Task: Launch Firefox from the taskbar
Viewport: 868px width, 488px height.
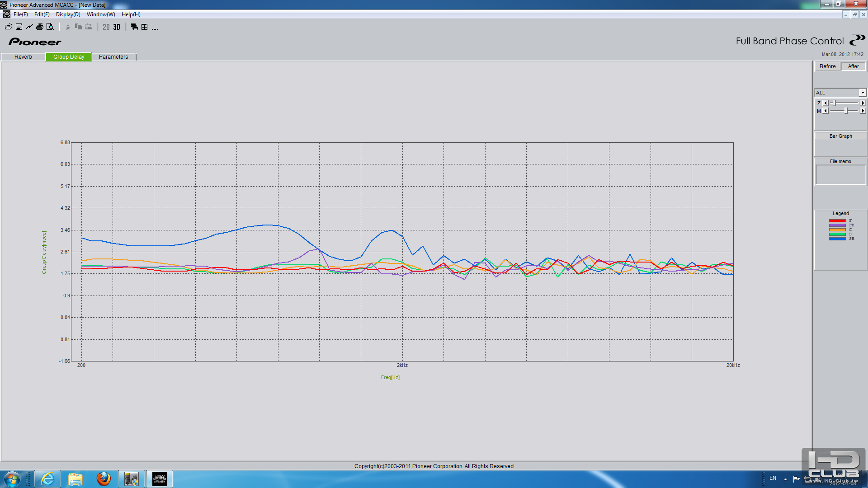Action: point(104,479)
